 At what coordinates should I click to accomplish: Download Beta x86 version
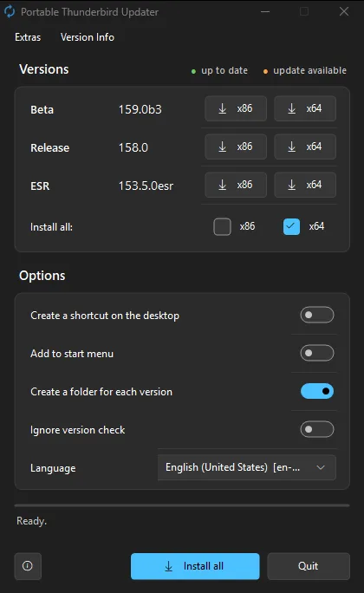click(x=236, y=108)
